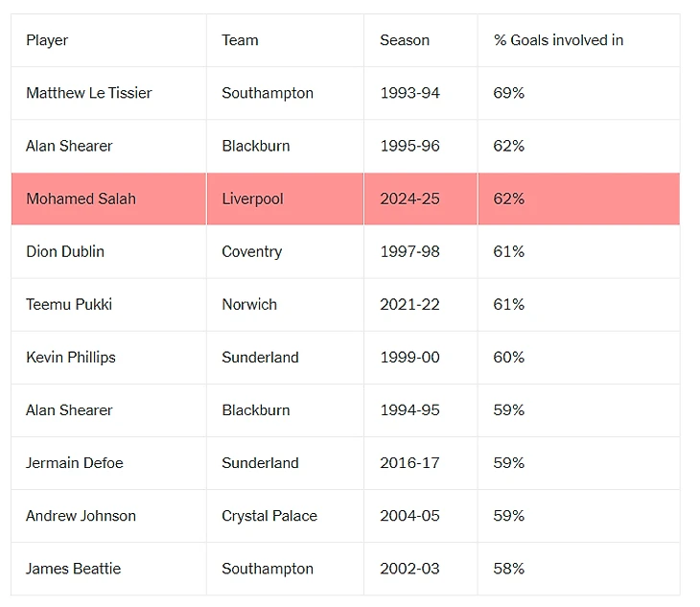Viewport: 700px width, 607px height.
Task: Click the Liverpool team cell
Action: coord(252,198)
